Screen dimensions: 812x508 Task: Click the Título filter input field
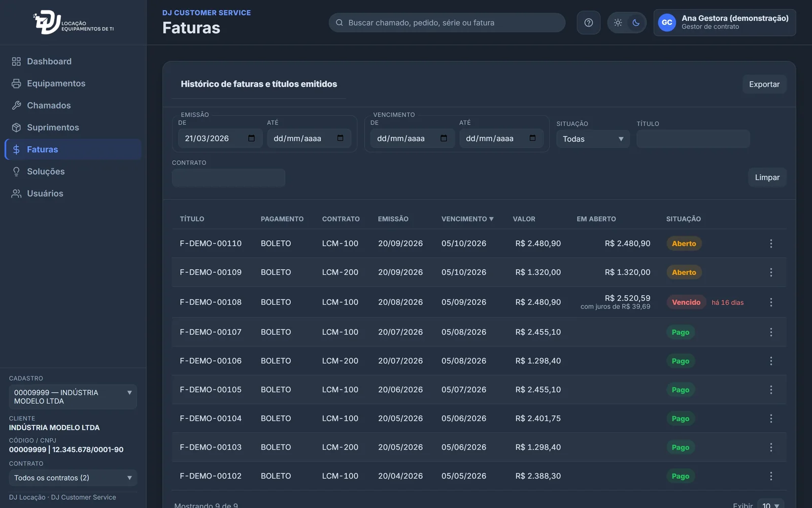click(x=693, y=139)
